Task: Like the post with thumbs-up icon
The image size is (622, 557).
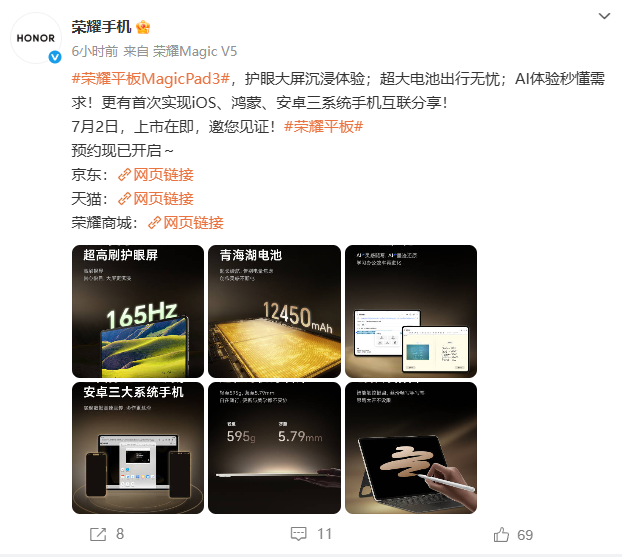Action: [x=501, y=535]
